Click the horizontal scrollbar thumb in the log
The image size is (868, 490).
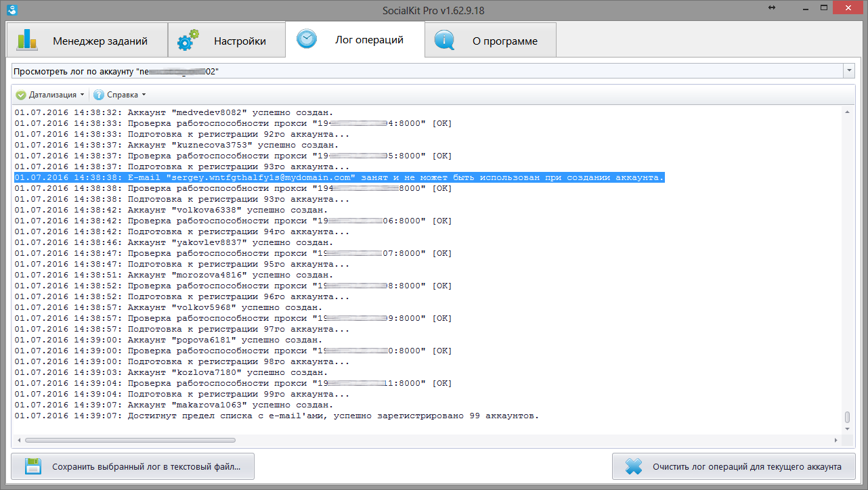coord(130,440)
